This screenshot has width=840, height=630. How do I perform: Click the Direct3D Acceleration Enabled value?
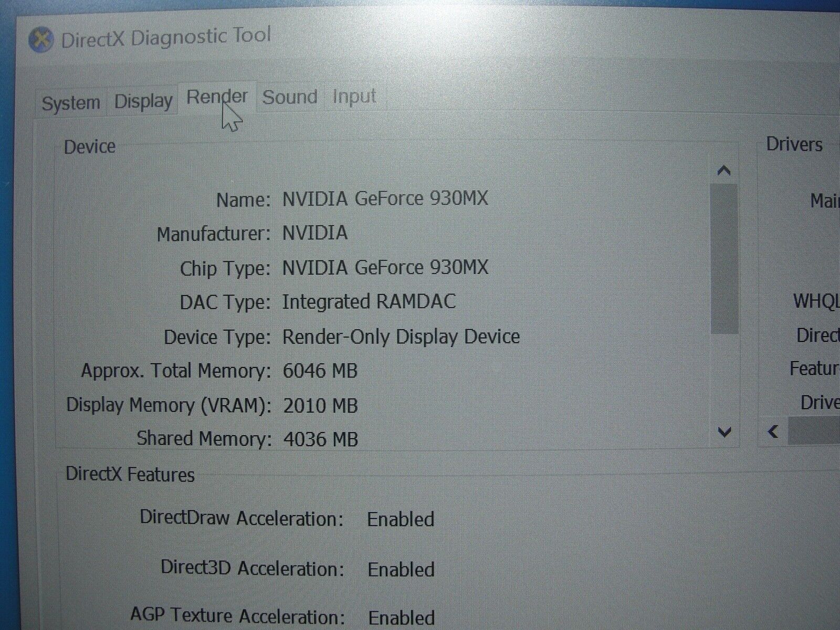(x=401, y=569)
